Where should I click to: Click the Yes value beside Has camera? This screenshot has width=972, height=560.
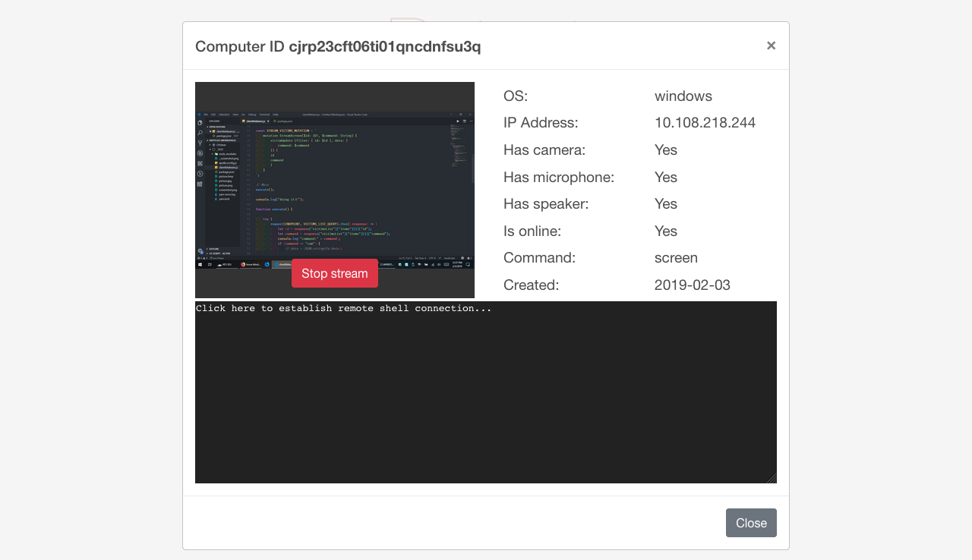pos(666,150)
